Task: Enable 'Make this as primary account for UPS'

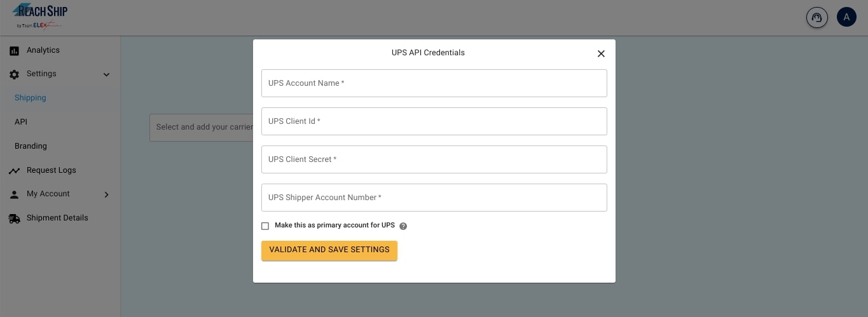Action: click(x=265, y=226)
